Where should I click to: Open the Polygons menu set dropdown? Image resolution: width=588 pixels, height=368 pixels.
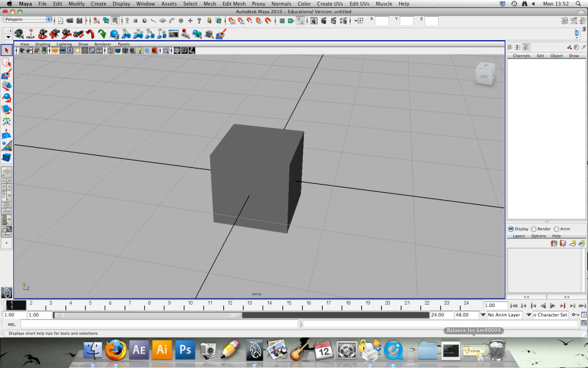pyautogui.click(x=28, y=19)
